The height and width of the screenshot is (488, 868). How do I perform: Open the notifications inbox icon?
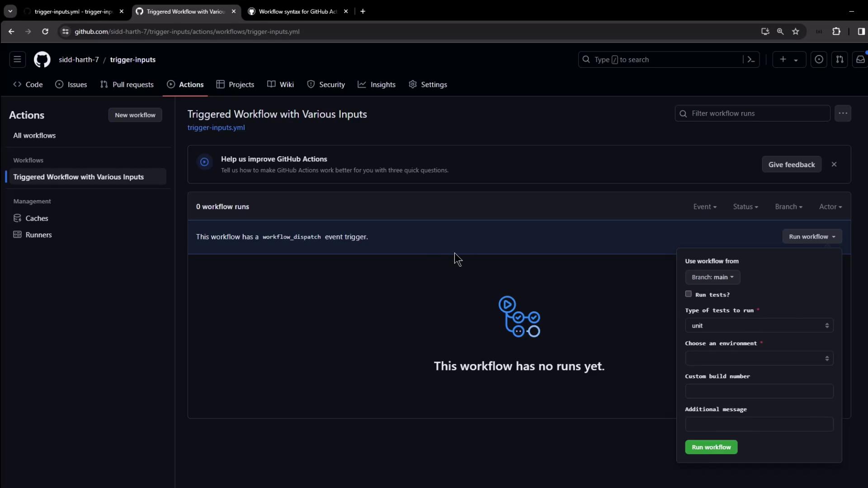pyautogui.click(x=860, y=60)
